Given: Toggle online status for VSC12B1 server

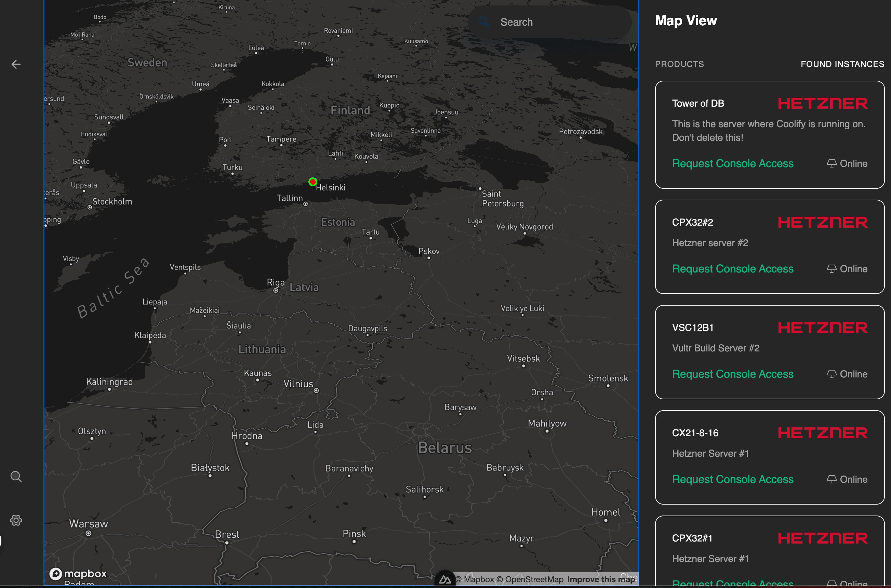Looking at the screenshot, I should (x=847, y=374).
